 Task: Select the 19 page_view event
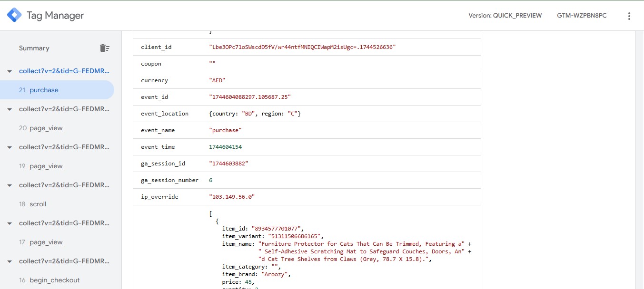tap(46, 166)
